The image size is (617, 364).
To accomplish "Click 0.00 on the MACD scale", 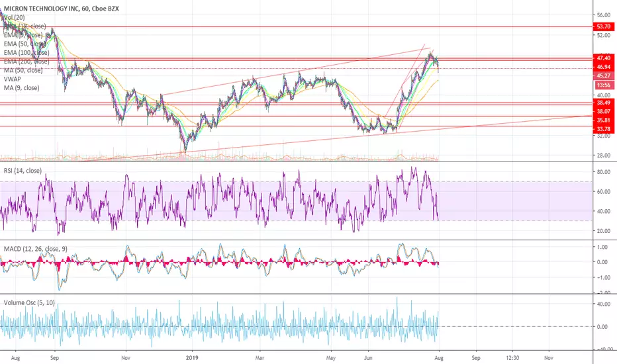I will pyautogui.click(x=602, y=262).
